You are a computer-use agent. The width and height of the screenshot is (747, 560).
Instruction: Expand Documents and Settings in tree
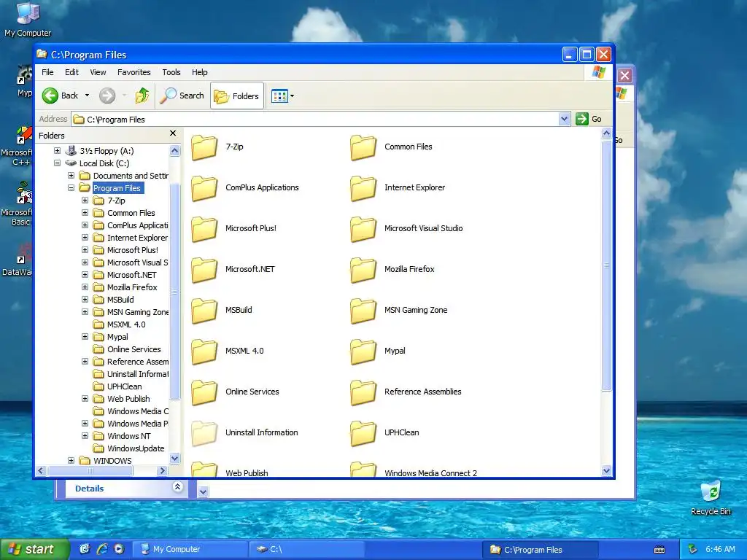[x=71, y=176]
